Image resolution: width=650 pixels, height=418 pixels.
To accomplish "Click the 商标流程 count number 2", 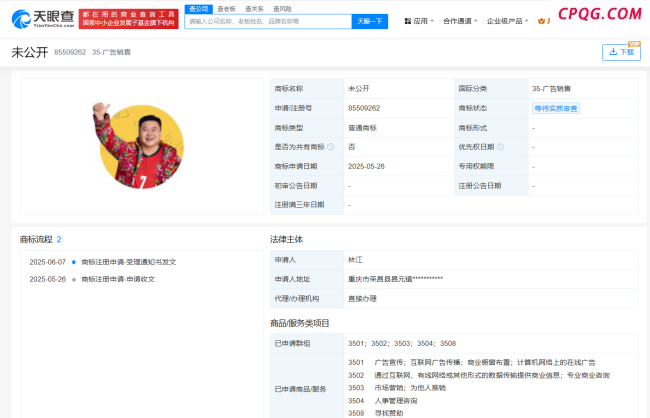I will [x=59, y=239].
